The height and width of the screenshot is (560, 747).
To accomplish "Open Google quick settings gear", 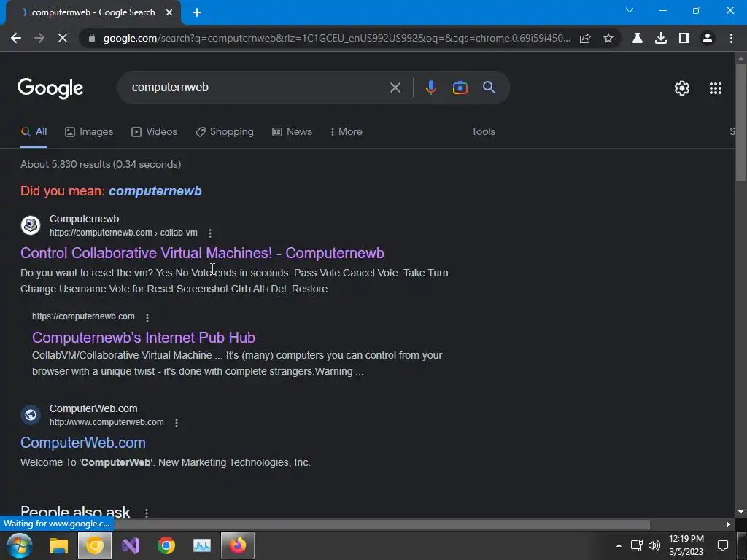I will [682, 88].
